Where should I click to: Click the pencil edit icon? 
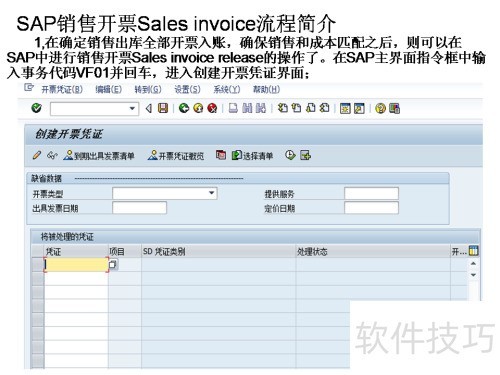point(37,155)
